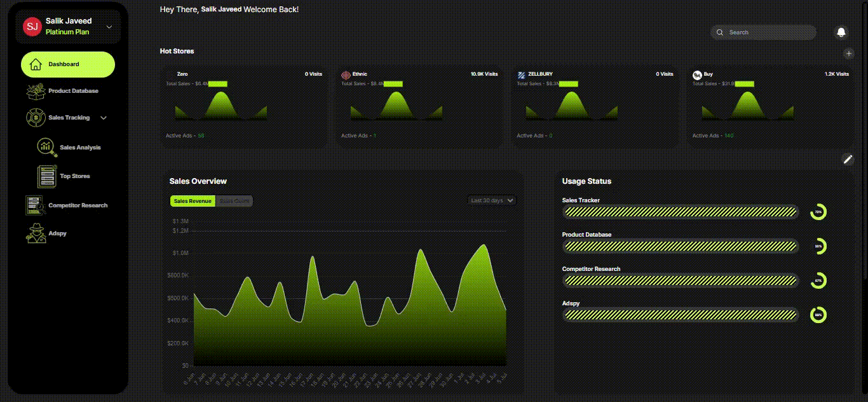Open the Ethnic store card name
The image size is (868, 402).
(360, 74)
